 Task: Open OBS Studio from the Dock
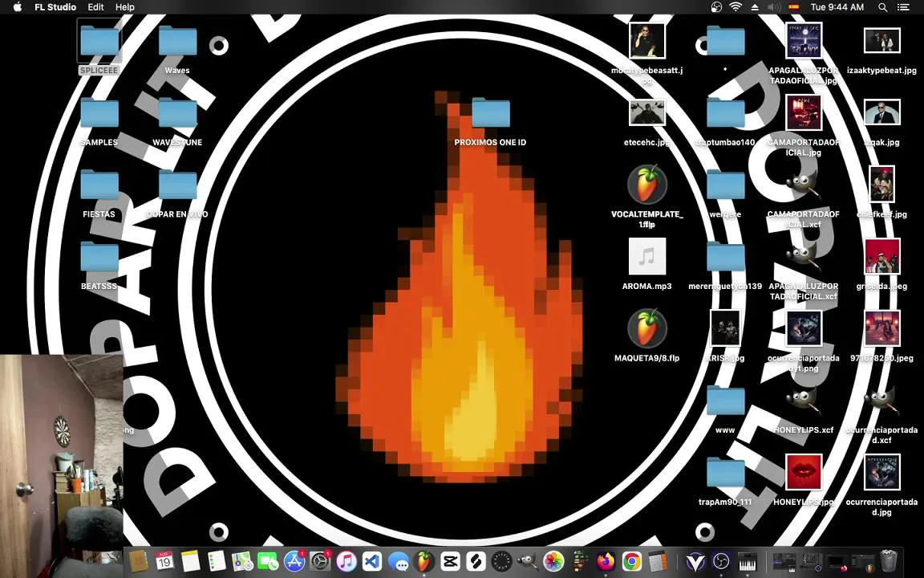pyautogui.click(x=721, y=561)
